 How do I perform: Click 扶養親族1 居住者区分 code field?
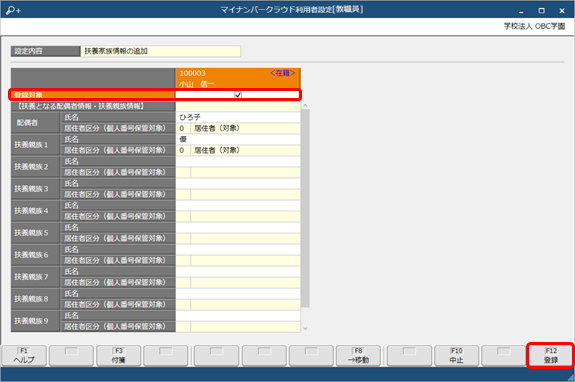183,150
